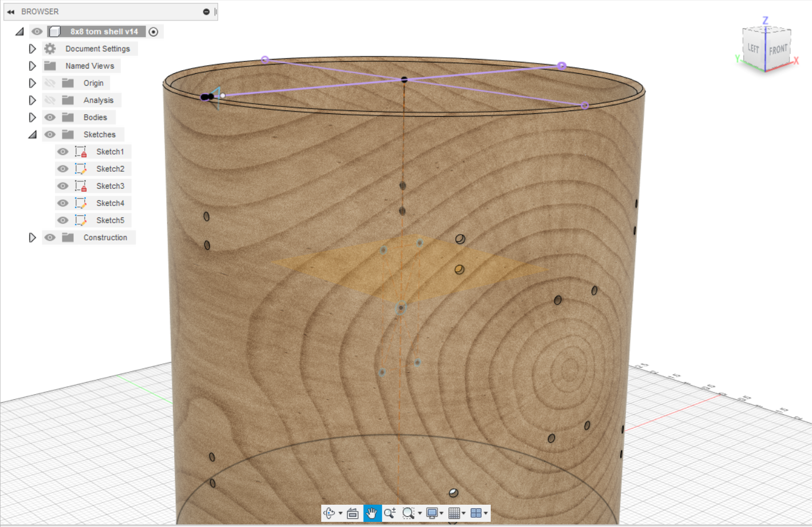Show the hidden Origin folder
Screen dimensions: 812x527
tap(50, 83)
